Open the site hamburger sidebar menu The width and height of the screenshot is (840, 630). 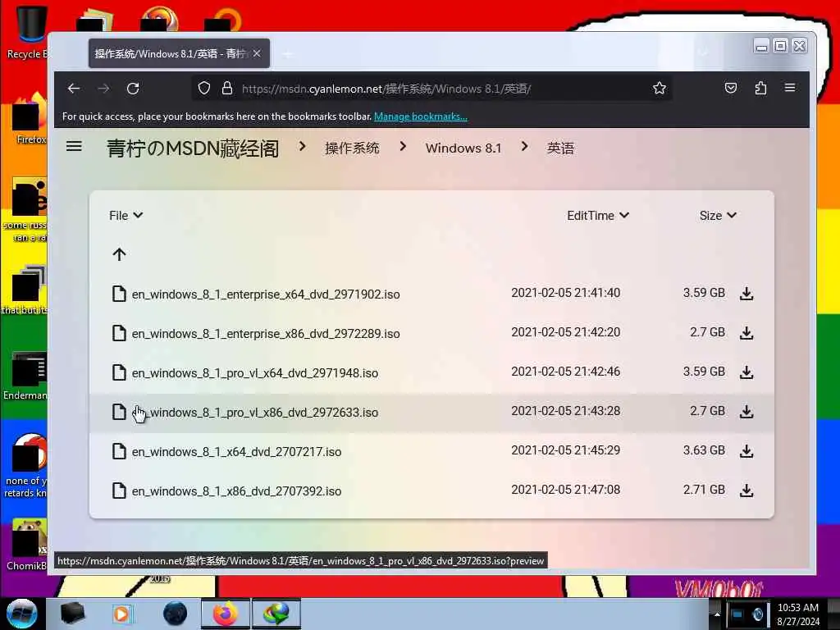click(74, 146)
